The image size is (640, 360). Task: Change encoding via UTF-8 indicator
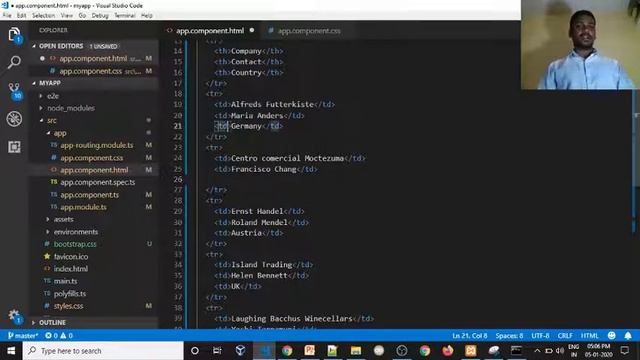540,336
